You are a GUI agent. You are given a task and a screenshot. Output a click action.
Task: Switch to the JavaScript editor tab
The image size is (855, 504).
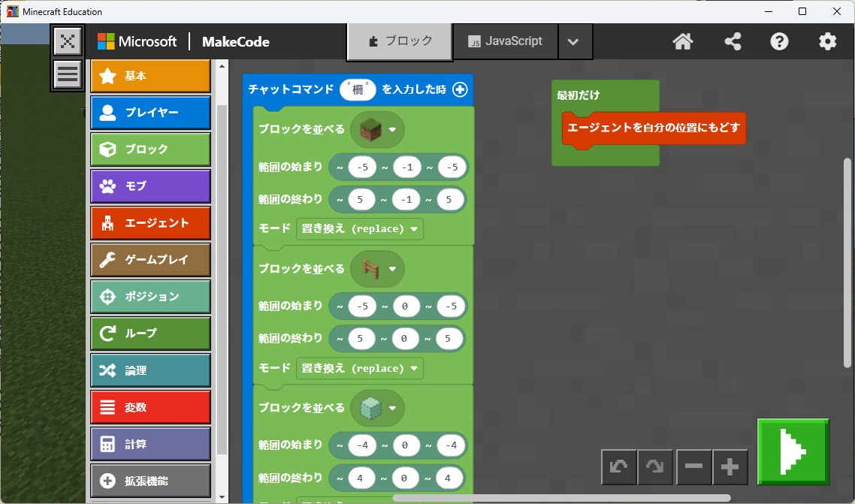(x=506, y=41)
